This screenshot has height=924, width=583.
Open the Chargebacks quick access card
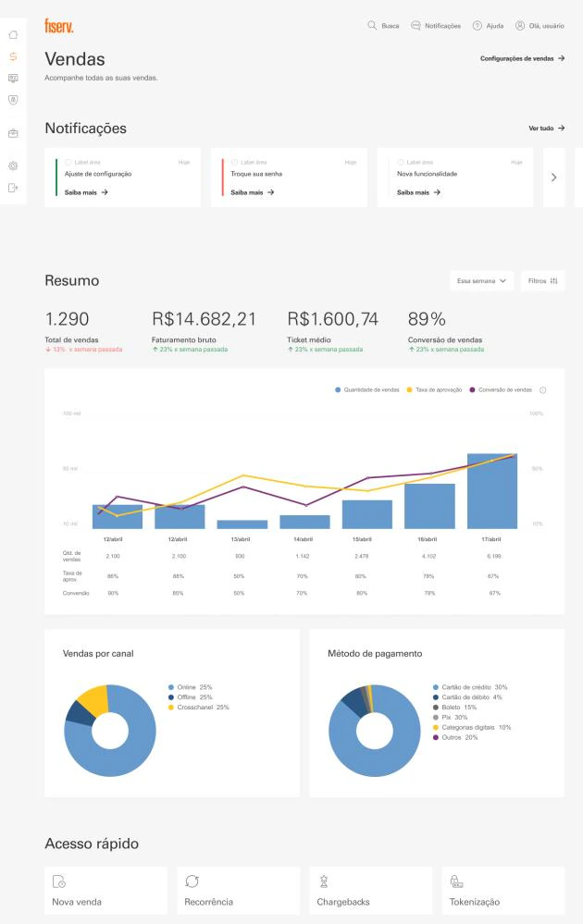point(371,891)
